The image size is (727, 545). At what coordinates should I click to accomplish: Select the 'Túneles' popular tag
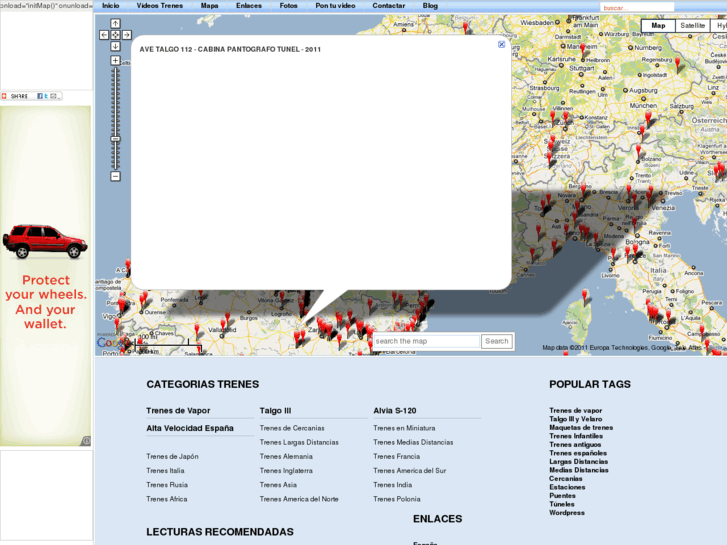(x=561, y=504)
